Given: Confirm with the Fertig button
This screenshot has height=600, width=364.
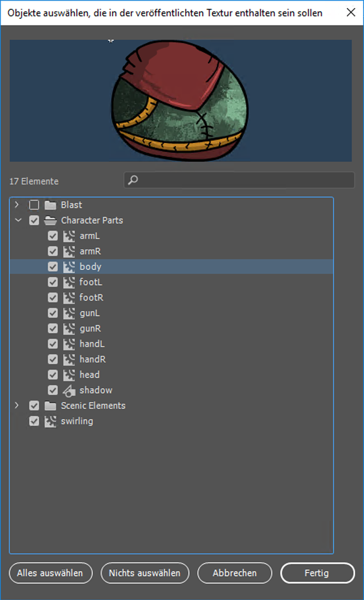Looking at the screenshot, I should (318, 573).
